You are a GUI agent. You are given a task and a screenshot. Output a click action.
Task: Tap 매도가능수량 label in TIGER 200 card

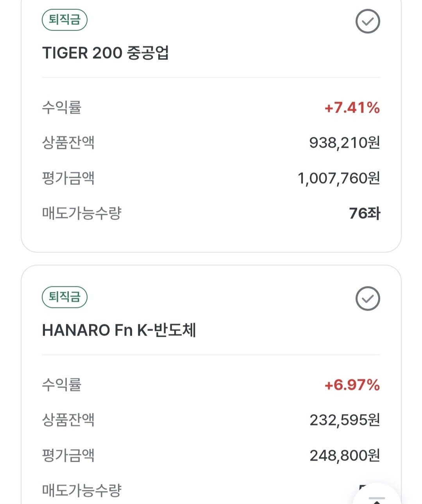82,213
